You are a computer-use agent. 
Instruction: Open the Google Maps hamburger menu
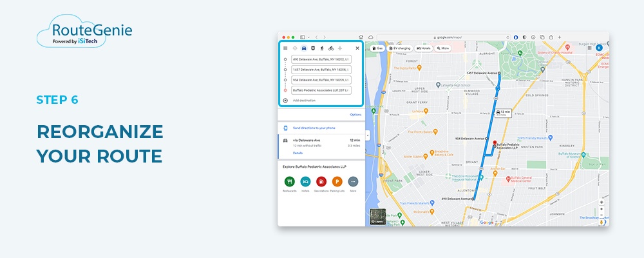click(285, 48)
